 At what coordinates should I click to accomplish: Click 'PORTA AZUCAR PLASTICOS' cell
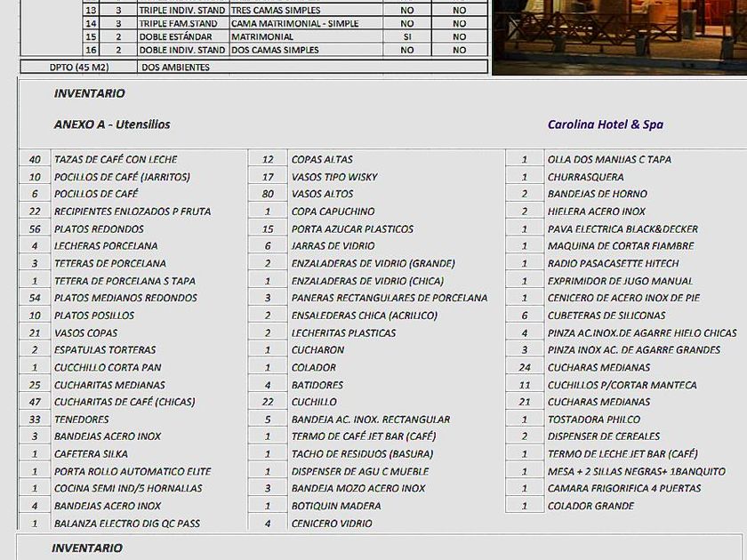tap(352, 229)
